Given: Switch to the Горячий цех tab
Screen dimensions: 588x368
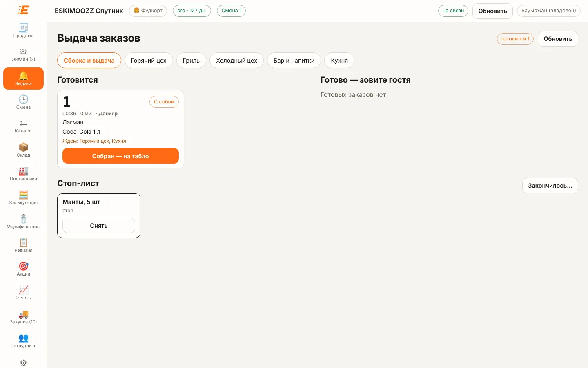Looking at the screenshot, I should (149, 61).
